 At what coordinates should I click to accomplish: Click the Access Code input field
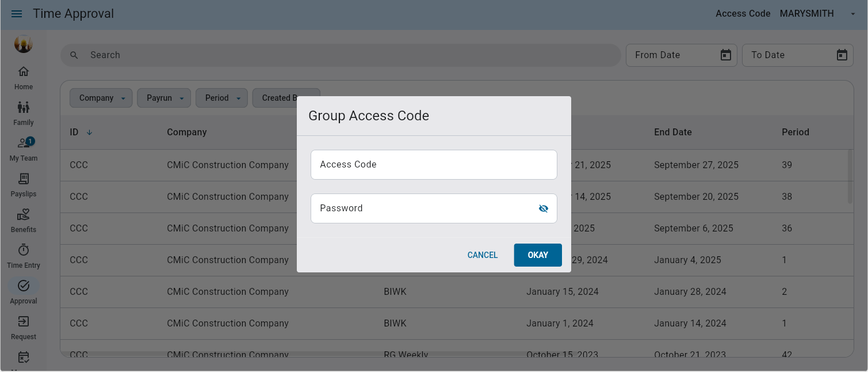point(434,165)
